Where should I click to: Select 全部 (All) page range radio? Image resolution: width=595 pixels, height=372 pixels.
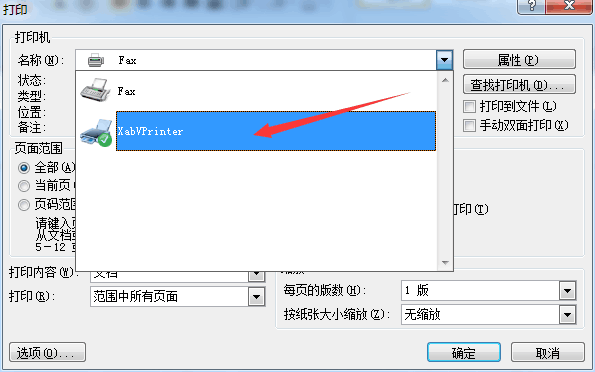pyautogui.click(x=24, y=167)
